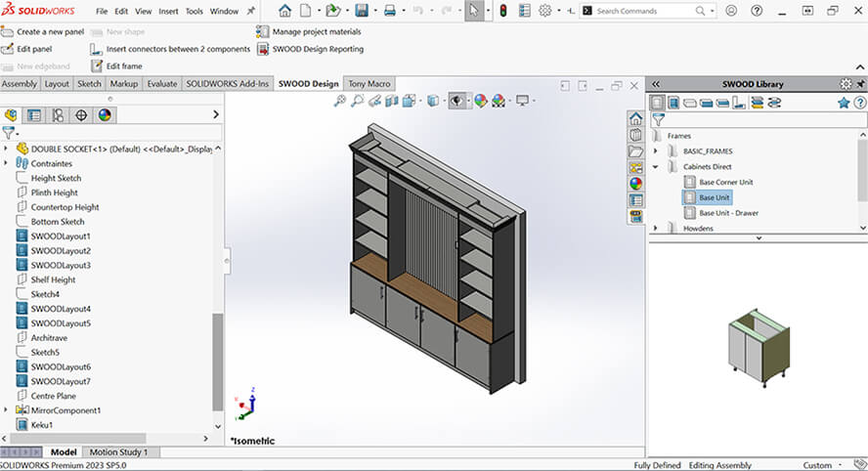This screenshot has height=471, width=868.
Task: Expand the MirrorComponent1 tree node
Action: click(7, 410)
